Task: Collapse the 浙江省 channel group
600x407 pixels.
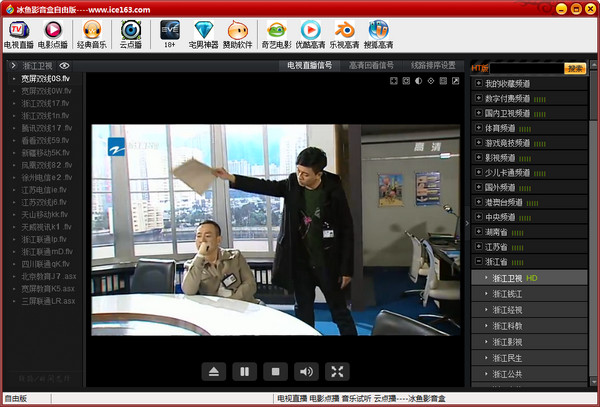Action: [x=479, y=260]
